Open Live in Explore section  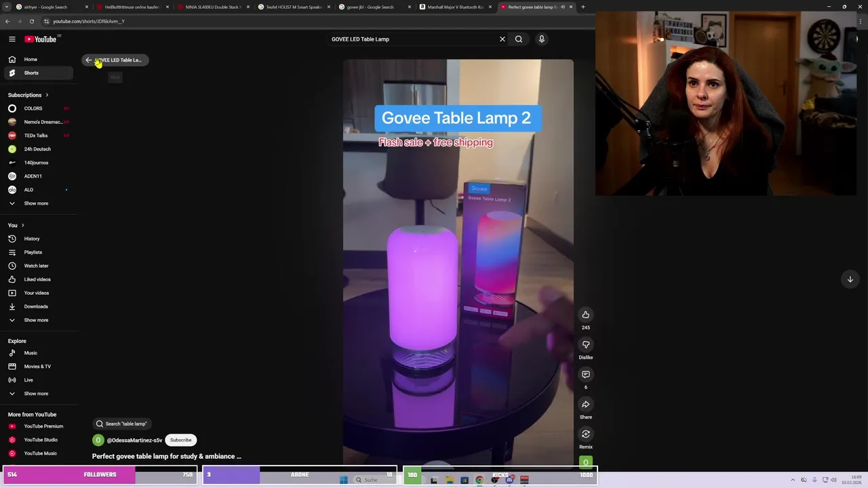[38, 380]
